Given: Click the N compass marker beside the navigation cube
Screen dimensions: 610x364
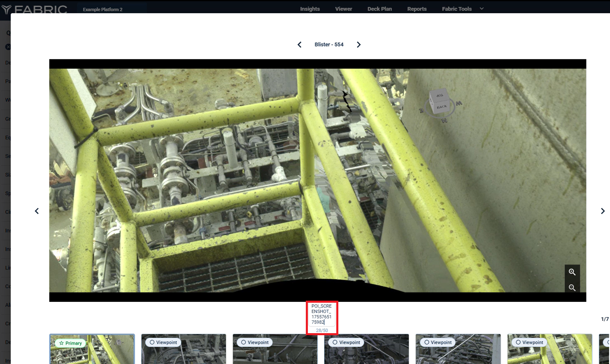Looking at the screenshot, I should [x=444, y=120].
